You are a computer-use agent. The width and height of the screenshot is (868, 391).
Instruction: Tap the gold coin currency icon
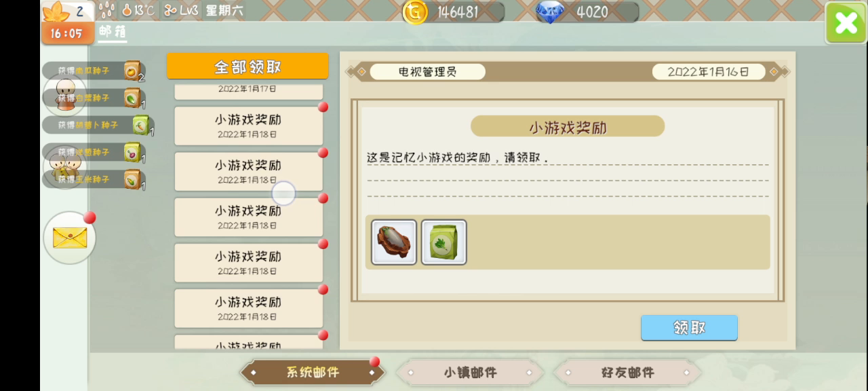[x=416, y=12]
